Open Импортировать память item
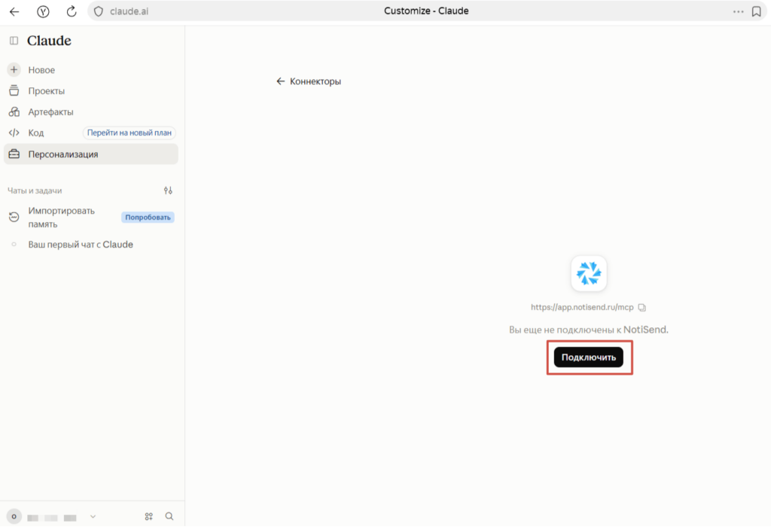Screen dimensions: 771x532 91,217
